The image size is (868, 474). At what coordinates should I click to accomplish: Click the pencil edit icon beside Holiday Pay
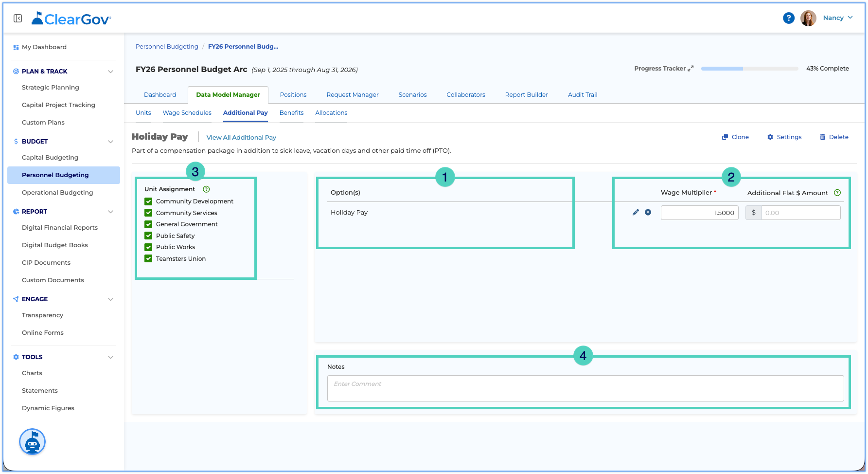[x=636, y=212]
